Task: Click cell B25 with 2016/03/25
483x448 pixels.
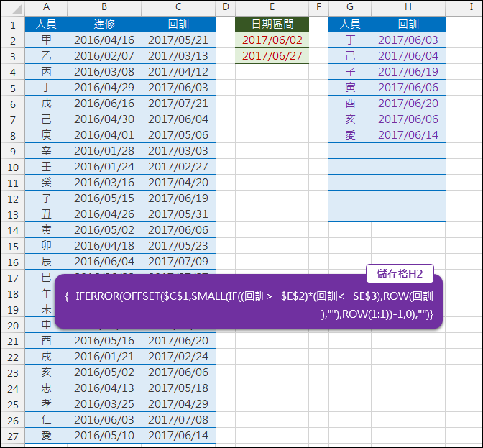Action: point(104,404)
